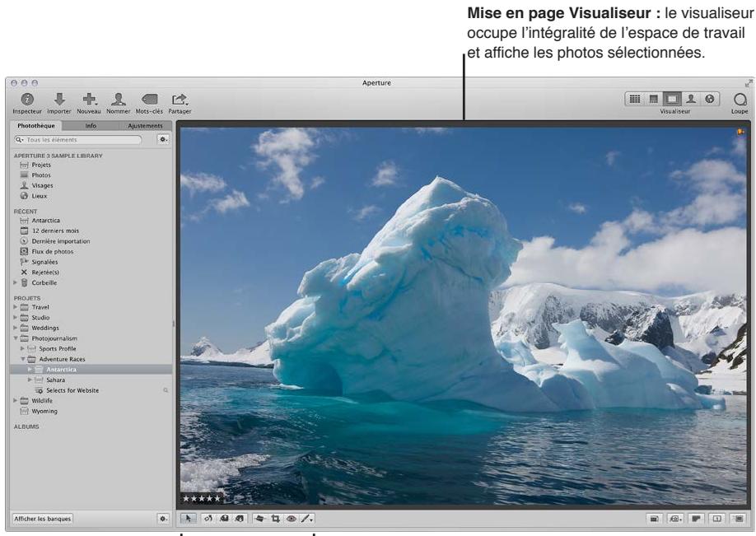Expand the Sports Profile project
The image size is (756, 536).
pyautogui.click(x=22, y=348)
